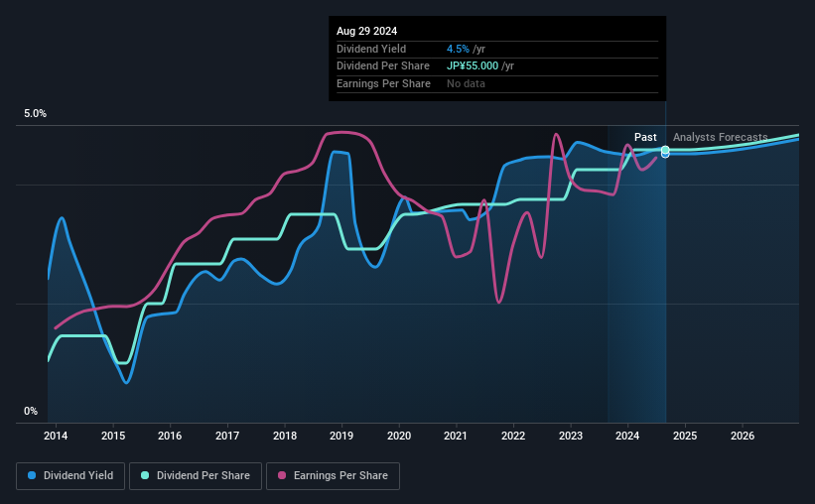
Task: Click the 2015 x-axis label
Action: tap(113, 436)
